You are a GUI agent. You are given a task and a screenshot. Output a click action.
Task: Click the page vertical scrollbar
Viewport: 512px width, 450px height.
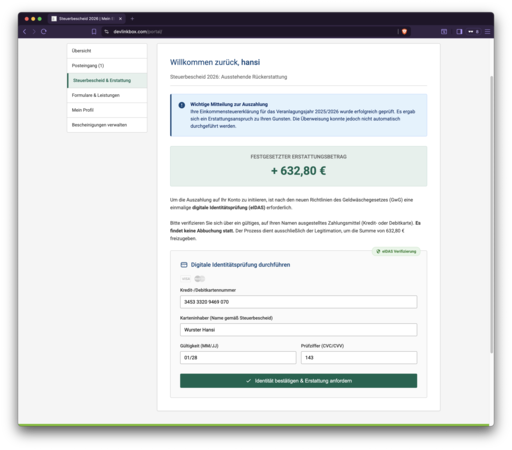491,214
